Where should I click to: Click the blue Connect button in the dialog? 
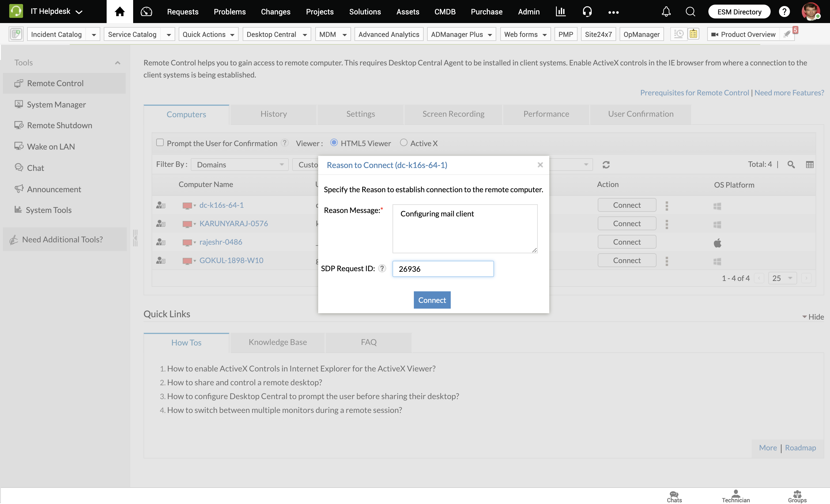(432, 300)
